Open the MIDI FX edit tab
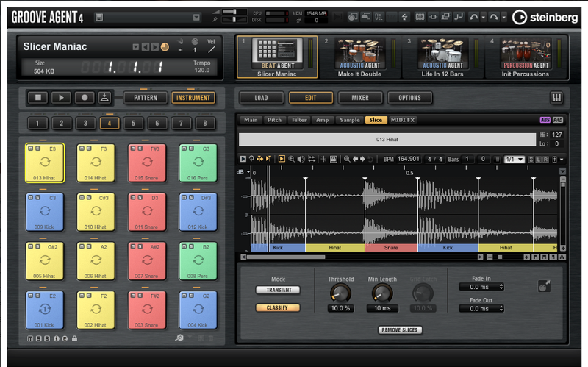This screenshot has height=367, width=588. [x=403, y=120]
